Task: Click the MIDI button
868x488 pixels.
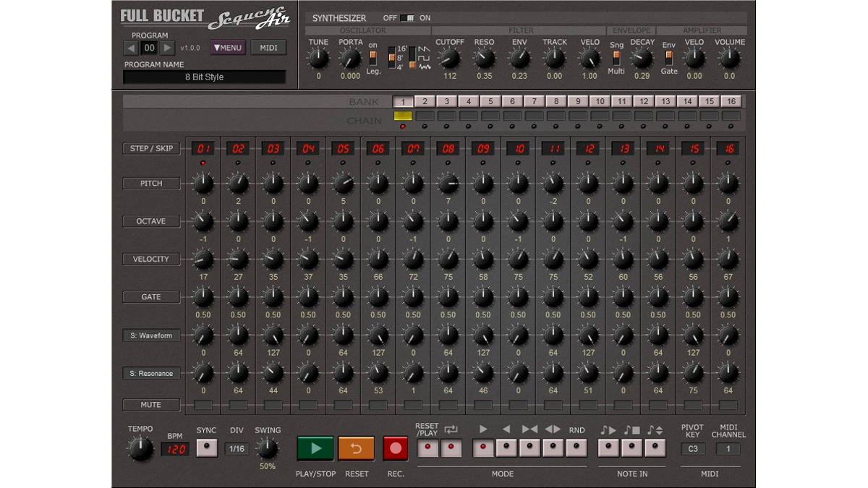Action: [268, 48]
